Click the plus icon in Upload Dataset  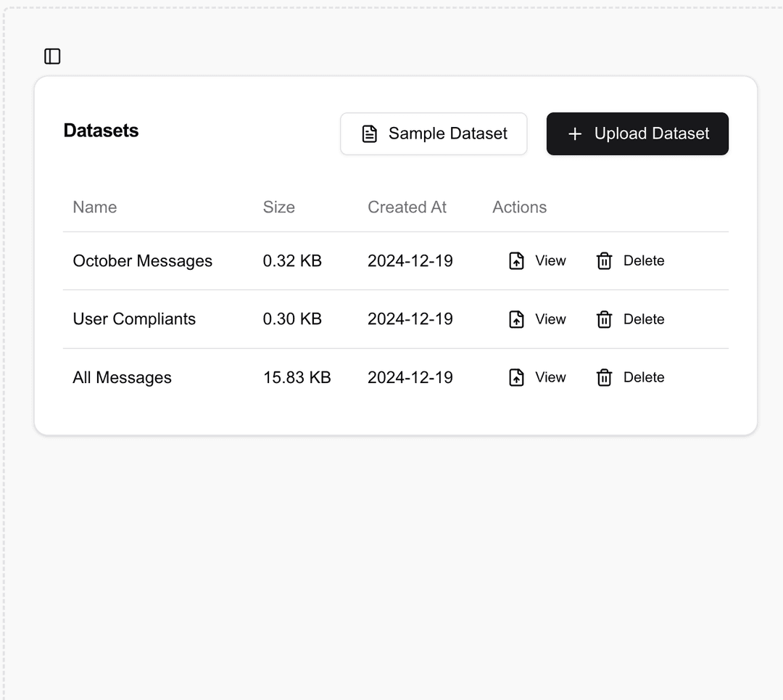coord(575,134)
